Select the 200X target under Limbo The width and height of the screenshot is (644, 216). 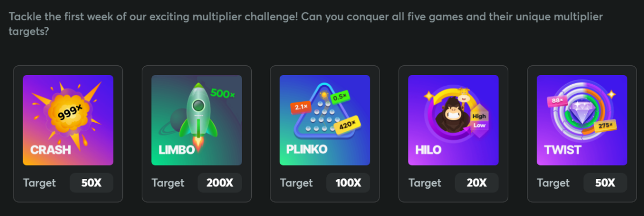220,183
